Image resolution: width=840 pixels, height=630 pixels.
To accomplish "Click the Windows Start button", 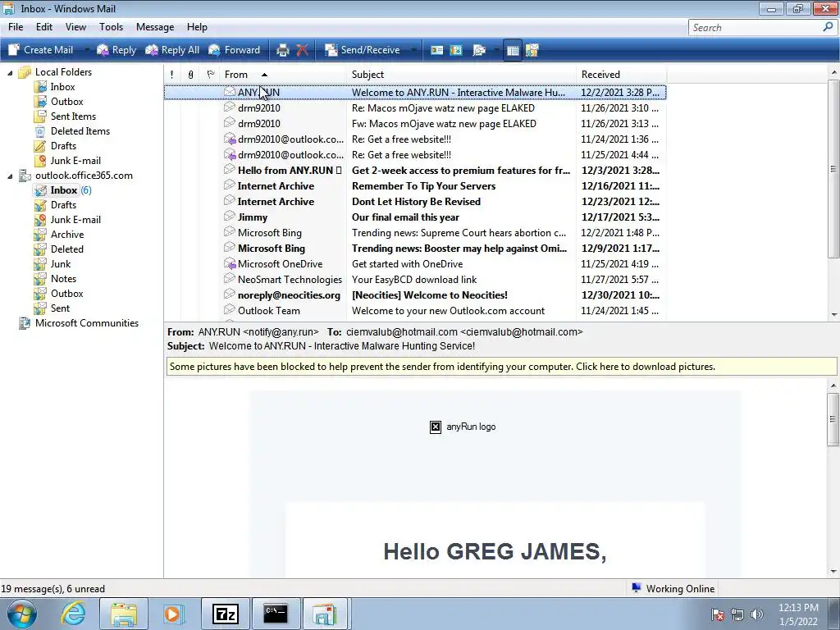I will 21,614.
